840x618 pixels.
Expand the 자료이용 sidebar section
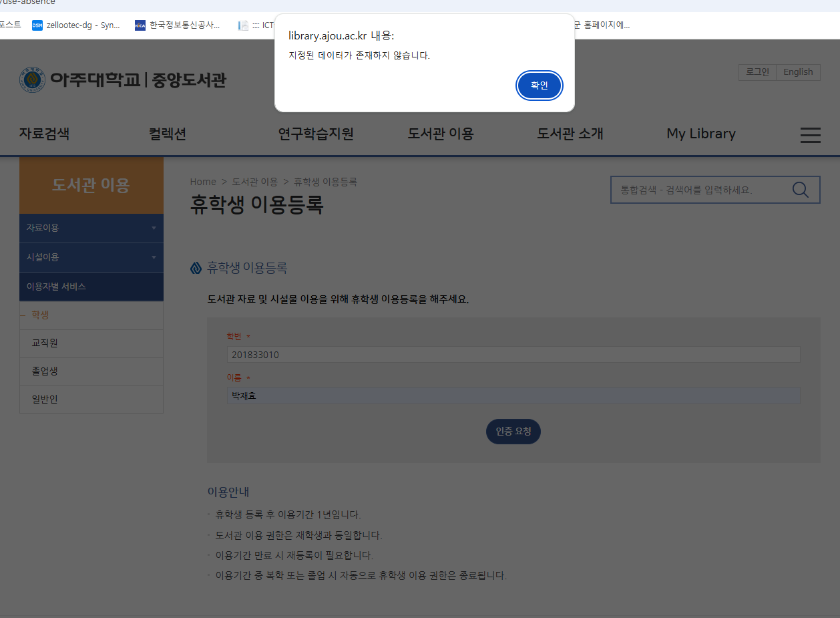(91, 228)
